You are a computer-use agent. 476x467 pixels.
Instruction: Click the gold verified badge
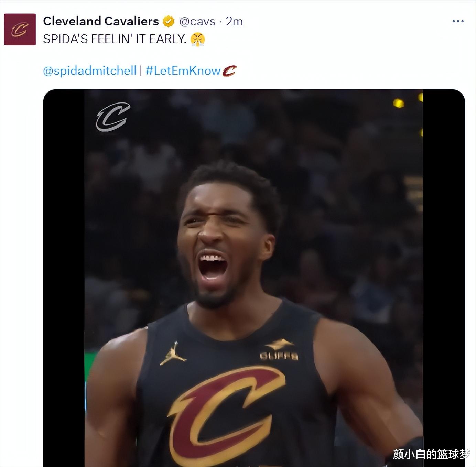point(169,21)
